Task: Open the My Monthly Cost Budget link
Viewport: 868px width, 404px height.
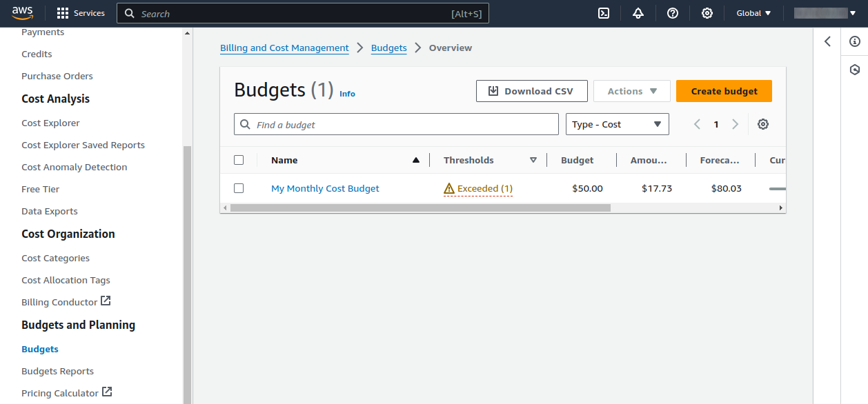Action: point(325,188)
